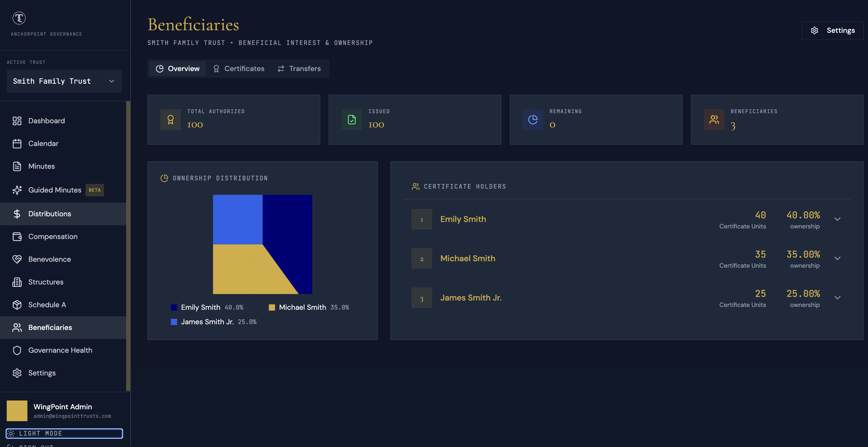Open the Smith Family Trust dropdown

64,81
